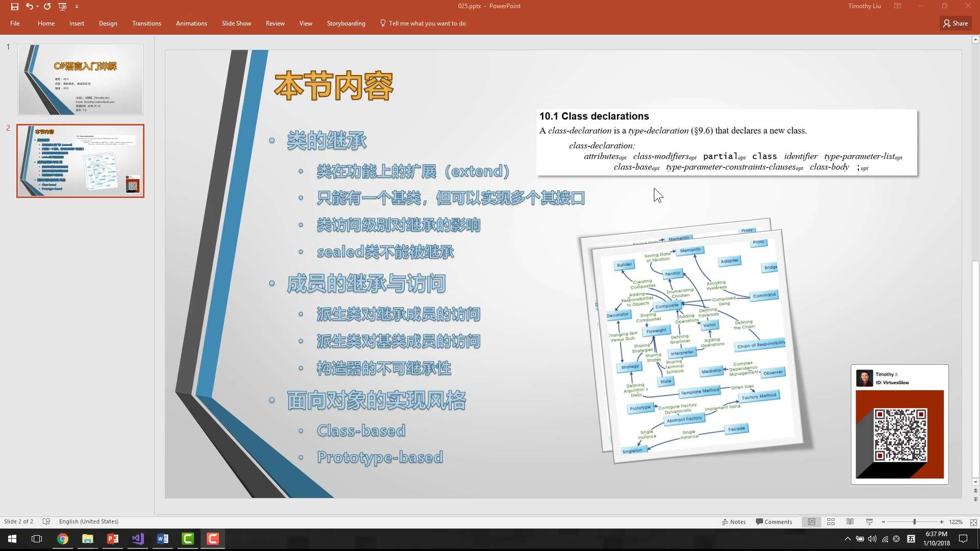Toggle the Comments pane
The height and width of the screenshot is (551, 980).
click(x=774, y=522)
